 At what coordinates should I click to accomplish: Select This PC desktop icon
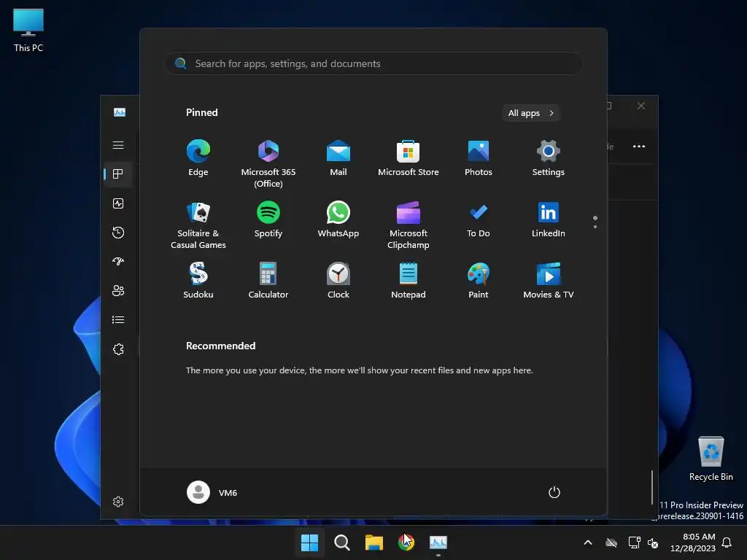[28, 31]
